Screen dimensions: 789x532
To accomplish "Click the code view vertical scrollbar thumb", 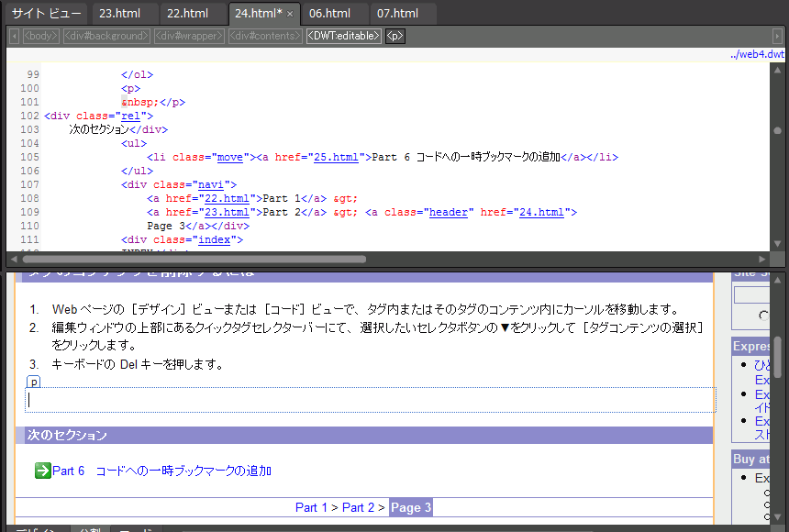I will [x=777, y=130].
